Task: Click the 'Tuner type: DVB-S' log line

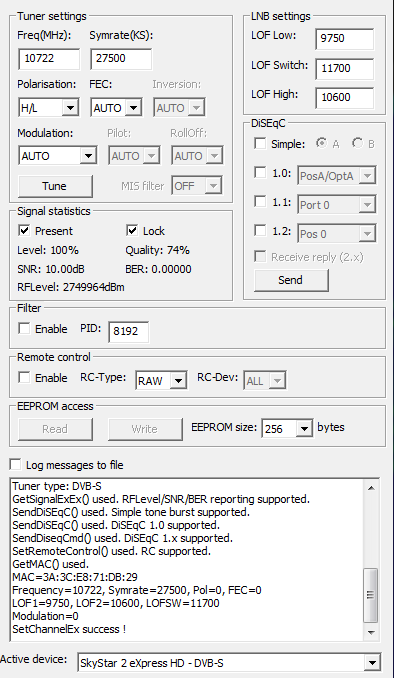Action: point(57,486)
